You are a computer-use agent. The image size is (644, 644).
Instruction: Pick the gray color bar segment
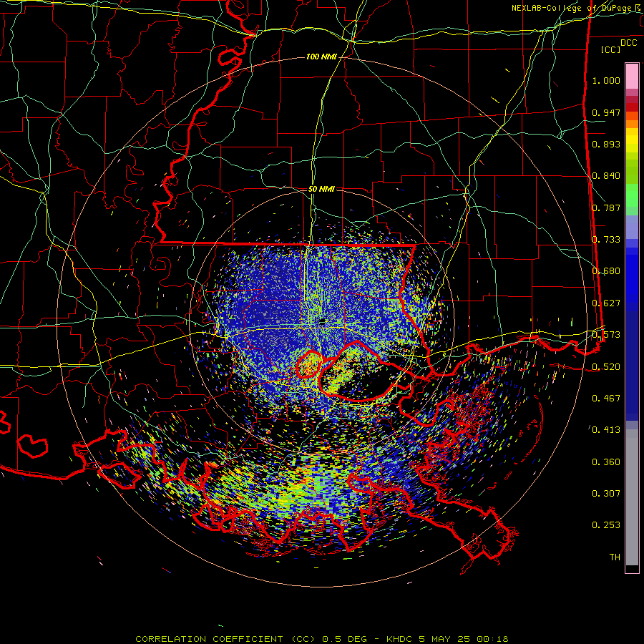[x=632, y=497]
